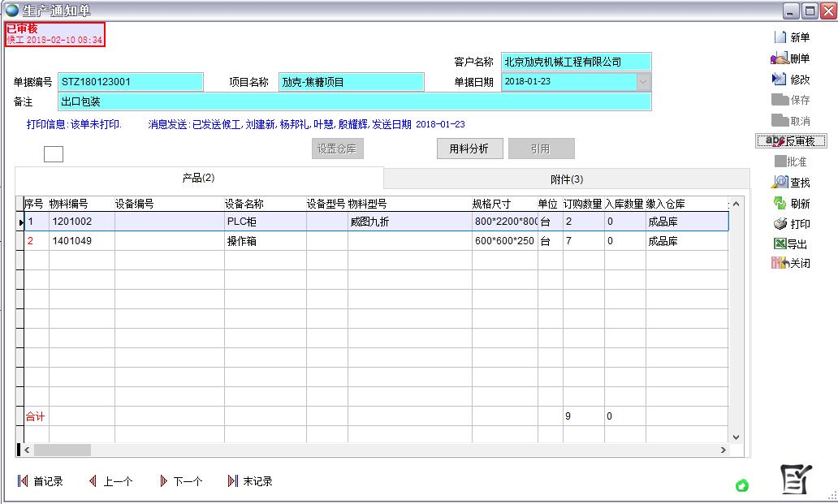The width and height of the screenshot is (838, 504).
Task: Click the 用料分析 button
Action: pyautogui.click(x=469, y=149)
